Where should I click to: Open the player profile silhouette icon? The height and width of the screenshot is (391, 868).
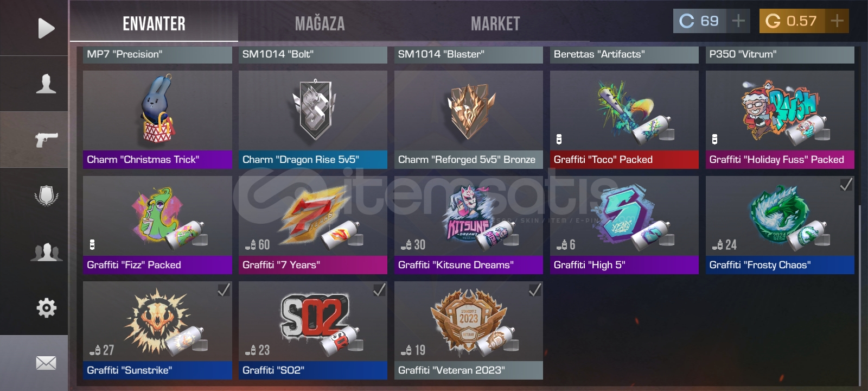[46, 84]
